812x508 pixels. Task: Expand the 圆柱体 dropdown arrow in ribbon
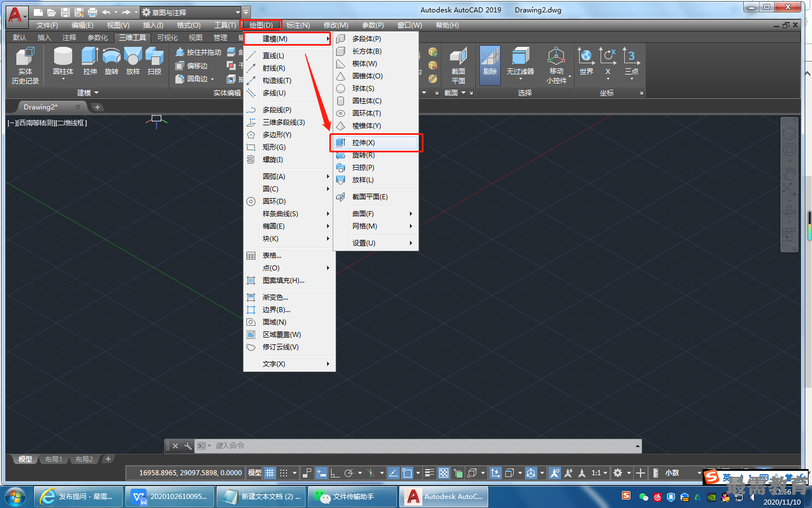[63, 79]
